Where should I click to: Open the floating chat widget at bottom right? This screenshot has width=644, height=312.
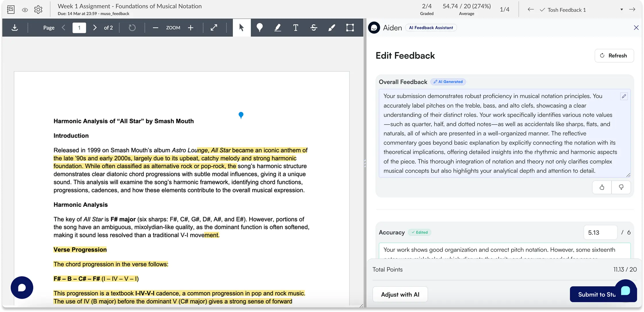[x=626, y=290]
